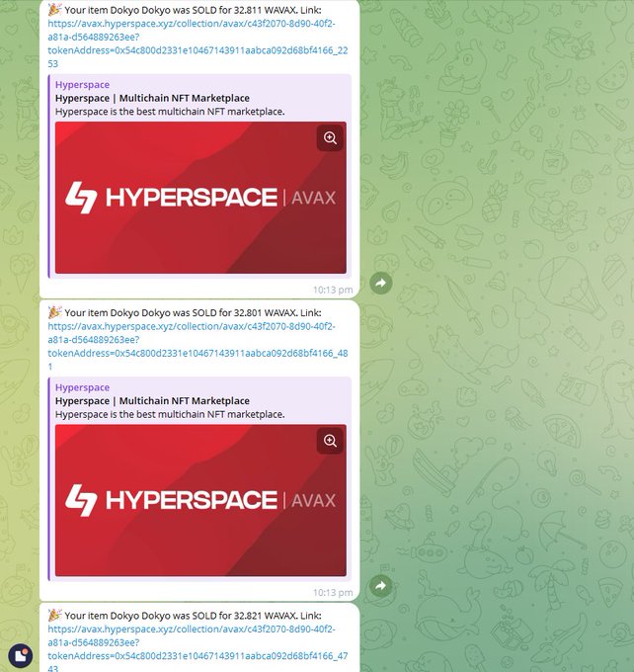This screenshot has width=634, height=672.
Task: Click purple Hyperspace site name in 32.801 message
Action: 82,387
